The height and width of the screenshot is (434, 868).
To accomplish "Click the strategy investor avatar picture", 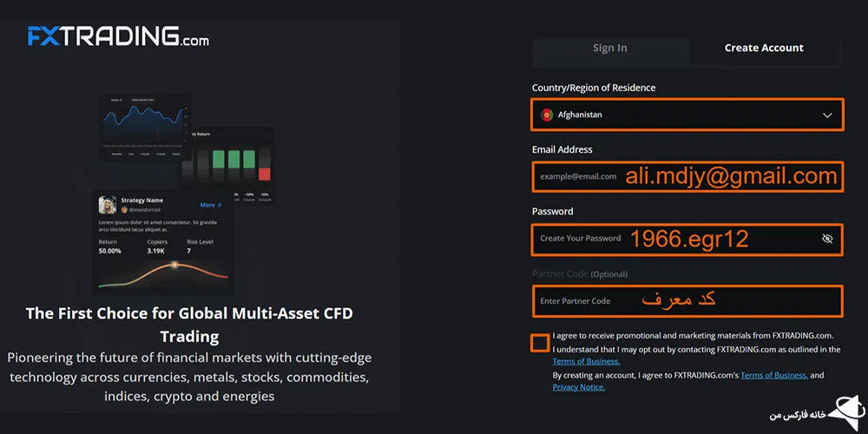I will pos(108,205).
